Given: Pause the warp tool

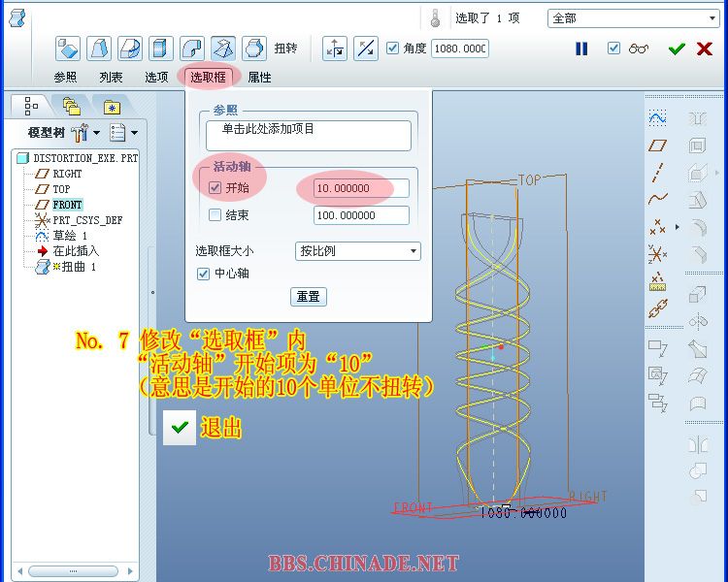Looking at the screenshot, I should tap(581, 48).
